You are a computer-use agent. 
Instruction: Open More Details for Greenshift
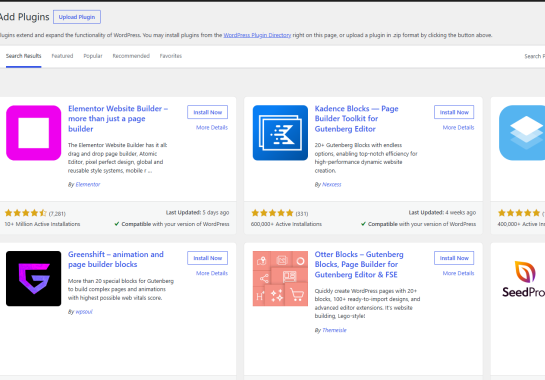[x=212, y=273]
